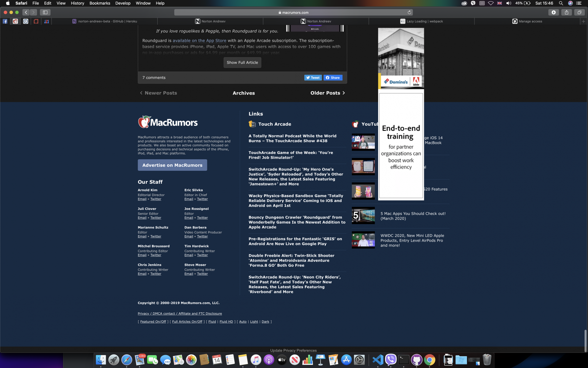Open System Preferences in the Dock
588x368 pixels.
pyautogui.click(x=359, y=360)
